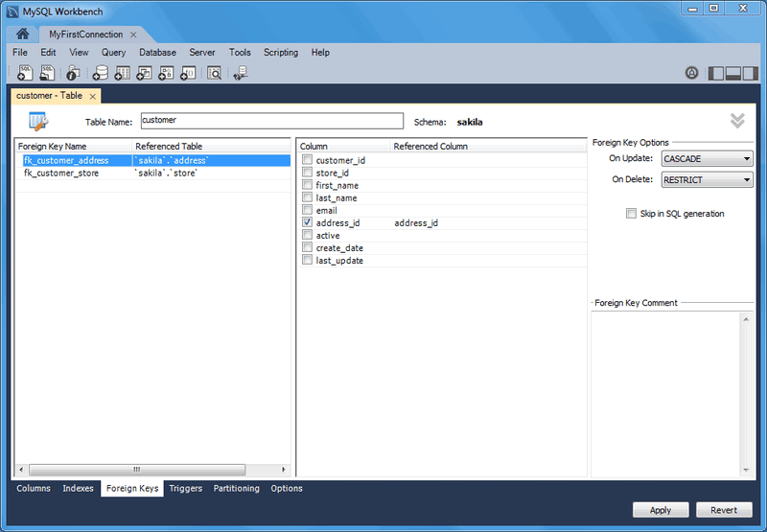
Task: Switch to the Triggers tab
Action: [185, 488]
